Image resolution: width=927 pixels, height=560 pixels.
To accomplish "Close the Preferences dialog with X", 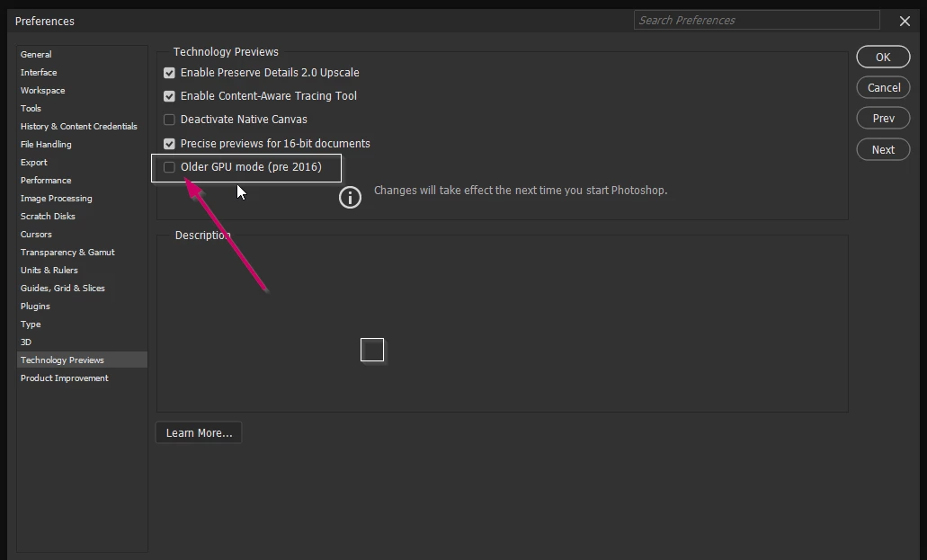I will [905, 22].
